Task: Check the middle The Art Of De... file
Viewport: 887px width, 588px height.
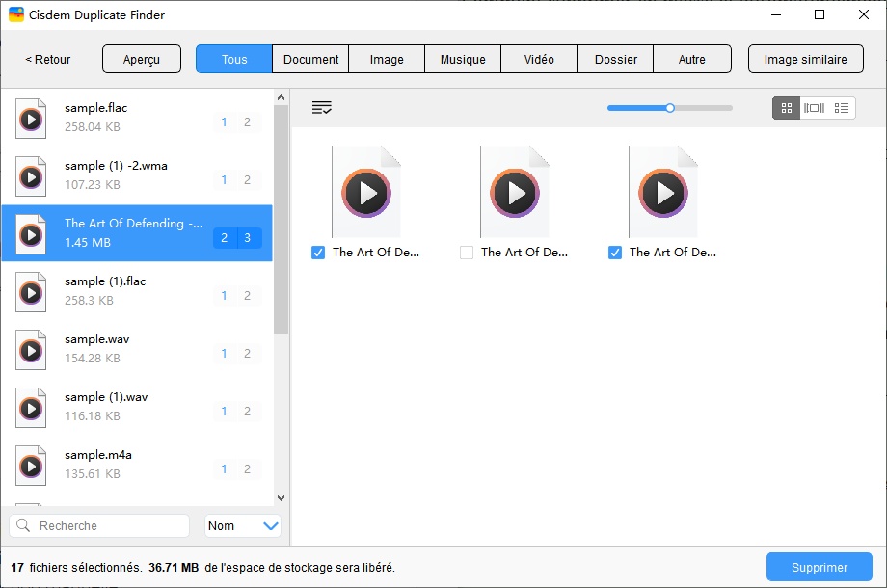Action: click(x=467, y=253)
